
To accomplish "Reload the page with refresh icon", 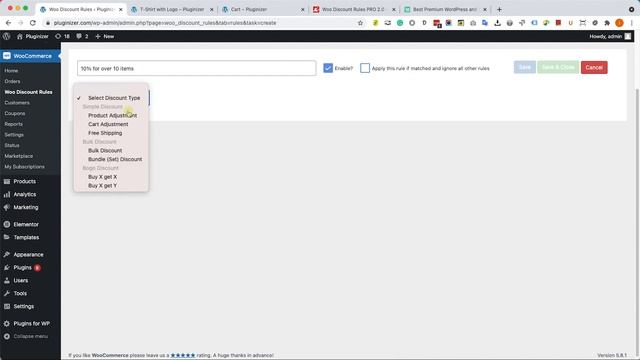I will pyautogui.click(x=33, y=23).
